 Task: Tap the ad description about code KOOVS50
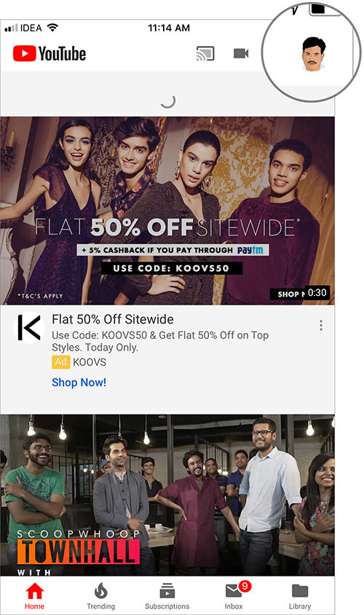tap(160, 341)
